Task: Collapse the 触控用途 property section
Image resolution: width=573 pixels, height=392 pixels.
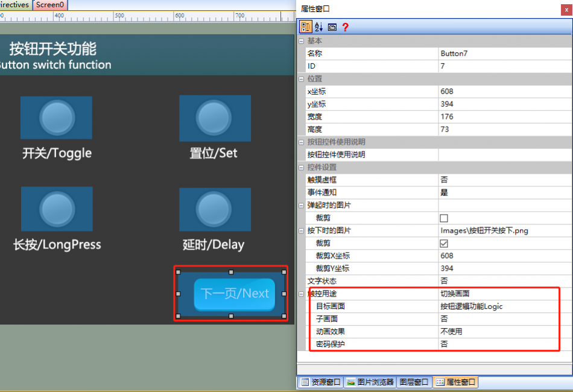Action: coord(302,294)
